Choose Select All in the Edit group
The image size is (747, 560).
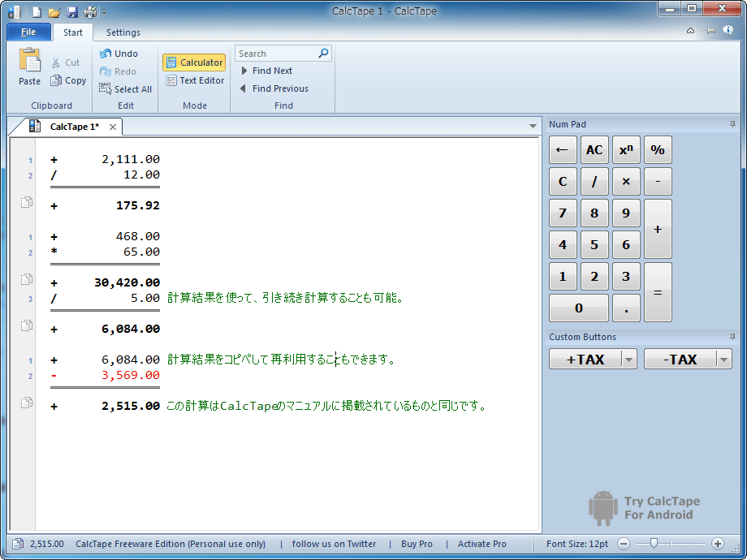tap(125, 89)
